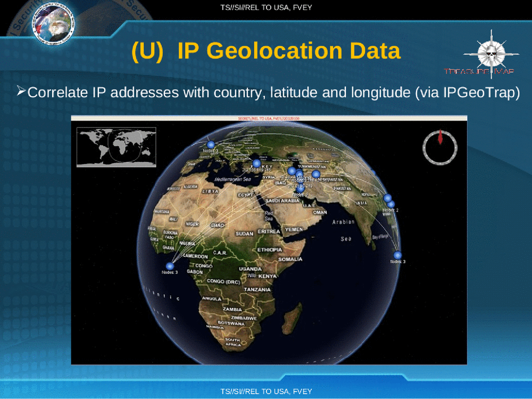Viewport: 532px width, 399px height.
Task: Click the blue node marker over Europe
Action: coord(211,145)
